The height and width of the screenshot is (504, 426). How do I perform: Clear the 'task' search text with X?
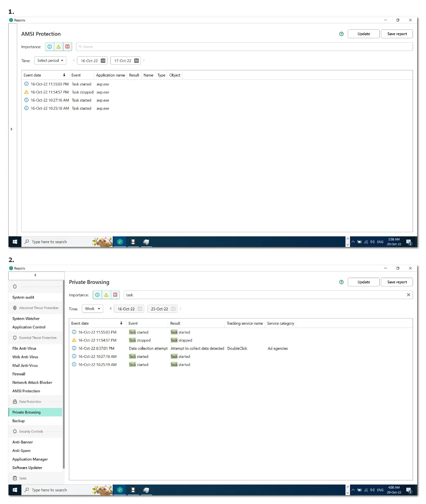[x=408, y=295]
